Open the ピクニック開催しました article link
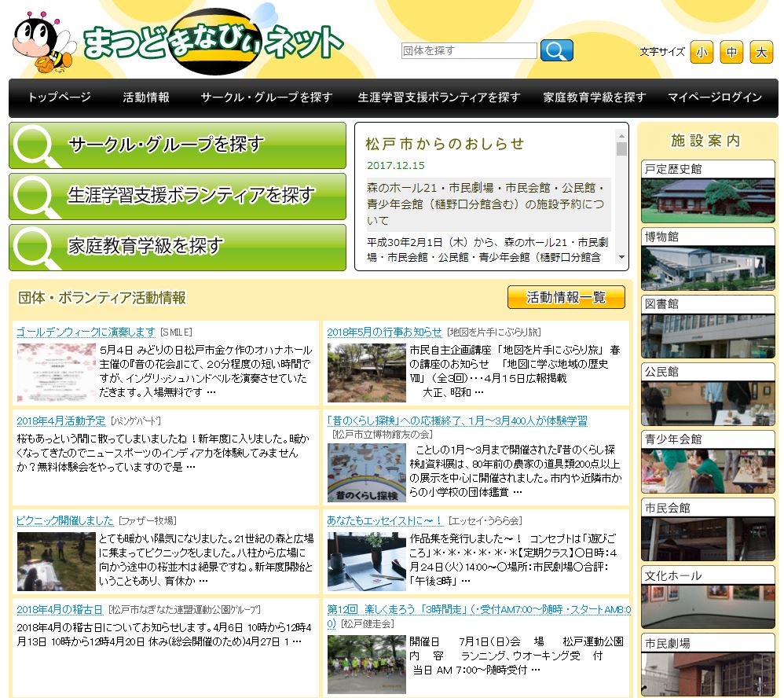Image resolution: width=784 pixels, height=698 pixels. tap(65, 520)
